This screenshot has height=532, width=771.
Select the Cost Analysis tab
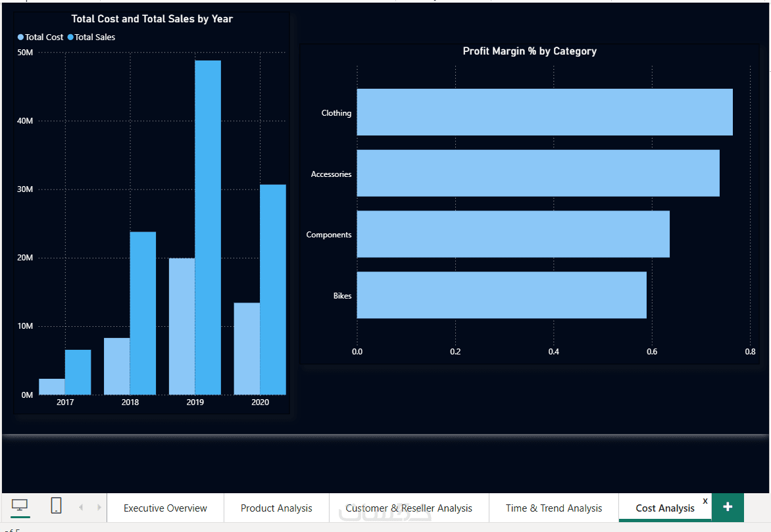click(665, 508)
